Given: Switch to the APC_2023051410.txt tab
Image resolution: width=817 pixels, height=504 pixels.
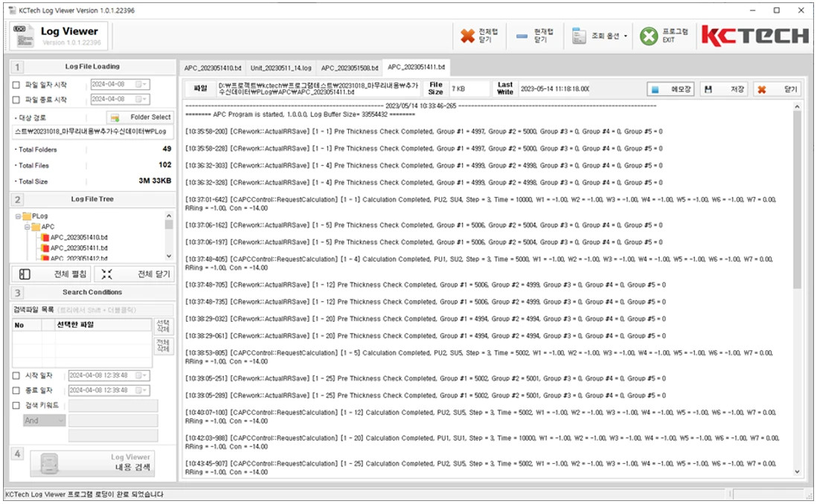Looking at the screenshot, I should (213, 68).
